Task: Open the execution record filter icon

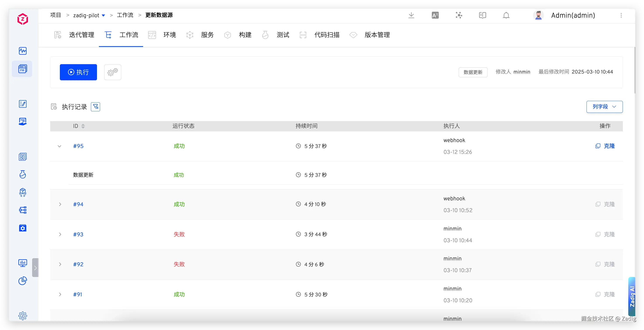Action: point(95,107)
